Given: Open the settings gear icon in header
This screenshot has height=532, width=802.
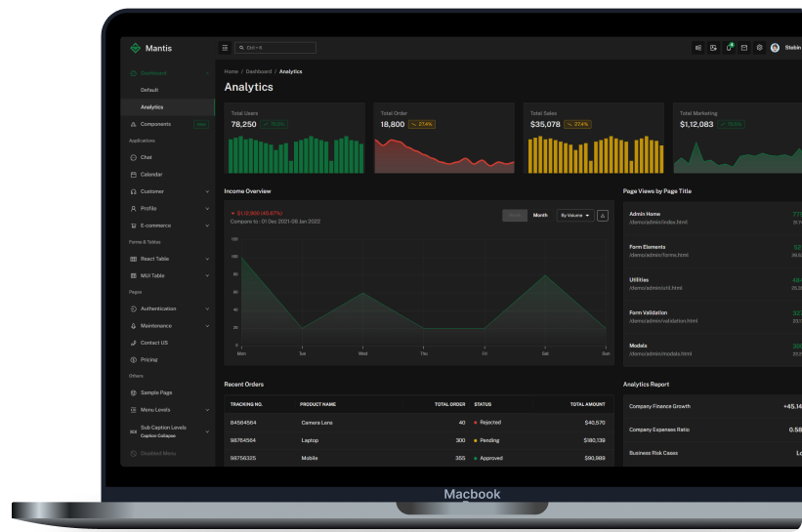Looking at the screenshot, I should point(759,48).
